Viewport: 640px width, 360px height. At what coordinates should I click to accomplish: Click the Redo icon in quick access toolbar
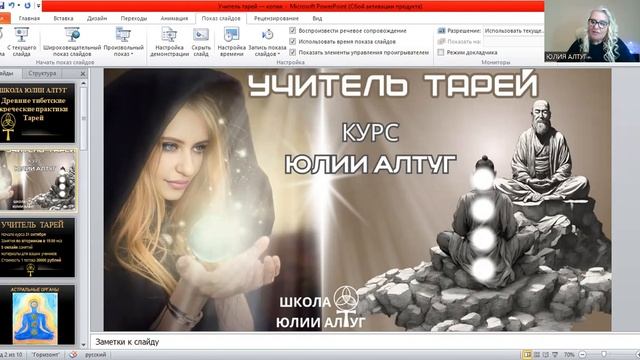[27, 5]
